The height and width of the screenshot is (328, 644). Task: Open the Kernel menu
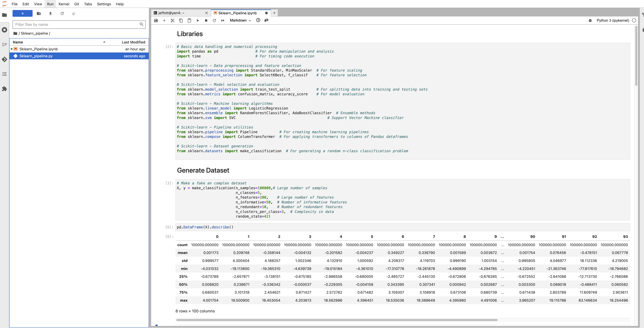[64, 4]
